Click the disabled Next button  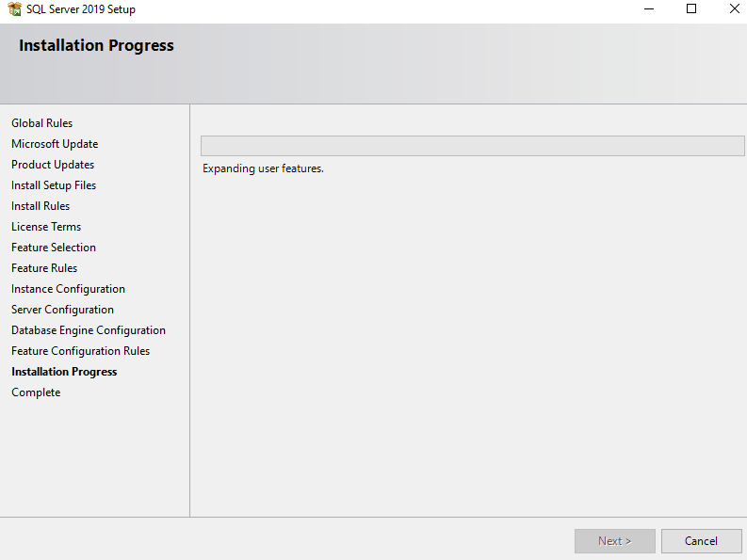[614, 541]
